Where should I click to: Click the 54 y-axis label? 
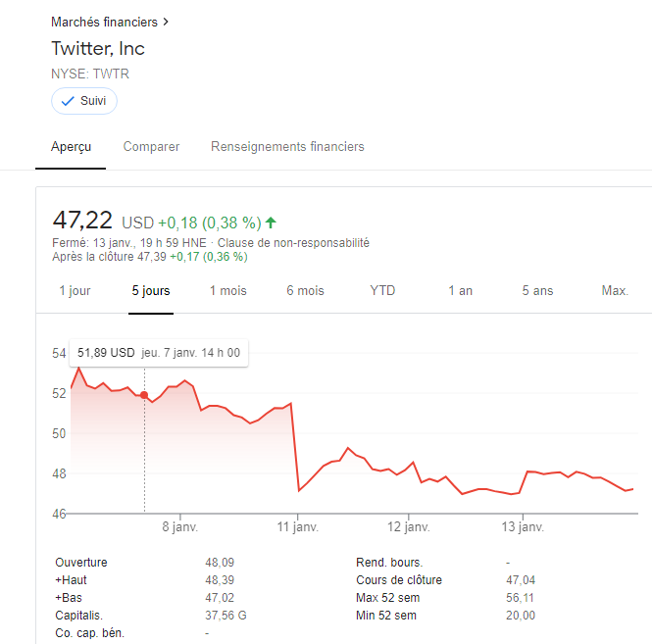point(59,354)
